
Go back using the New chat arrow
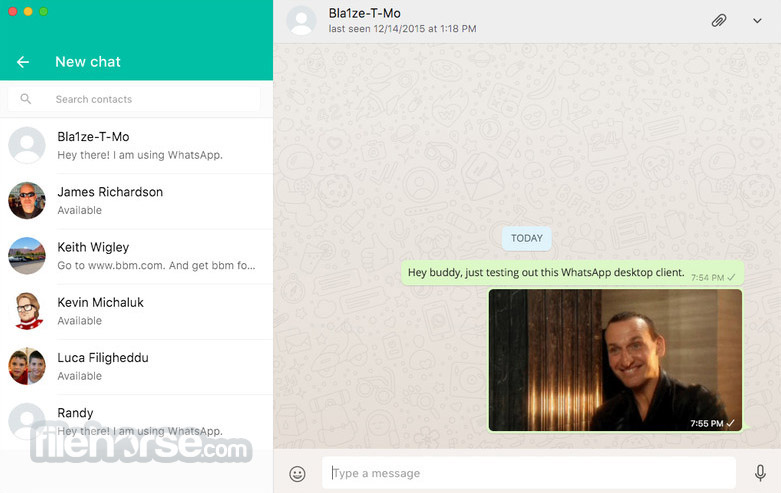point(23,62)
